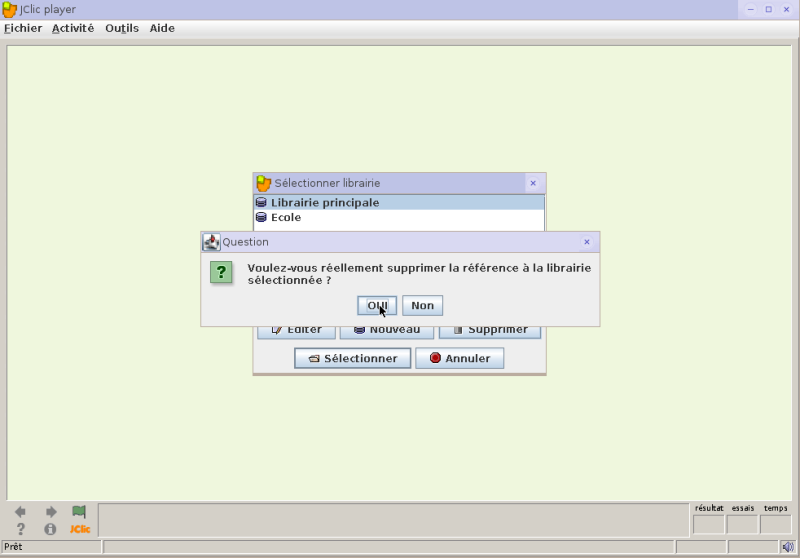Open the Outils menu
The height and width of the screenshot is (558, 800).
pyautogui.click(x=122, y=29)
